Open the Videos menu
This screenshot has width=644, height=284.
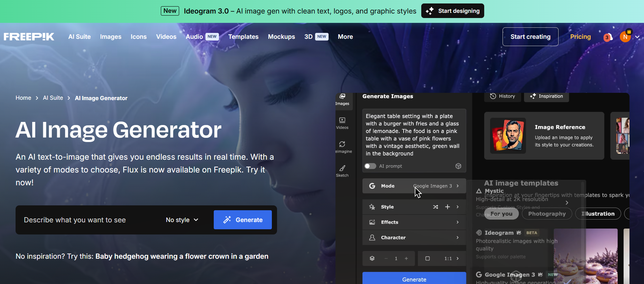pyautogui.click(x=166, y=37)
